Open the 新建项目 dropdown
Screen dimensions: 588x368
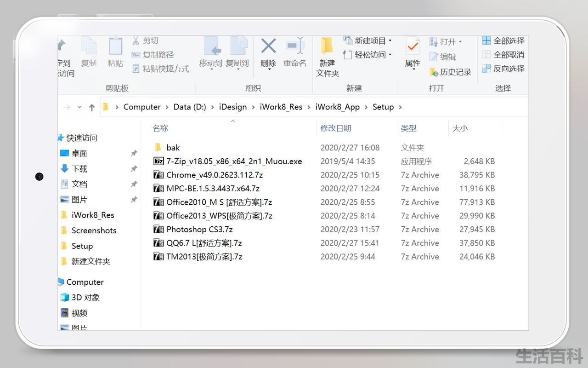368,40
